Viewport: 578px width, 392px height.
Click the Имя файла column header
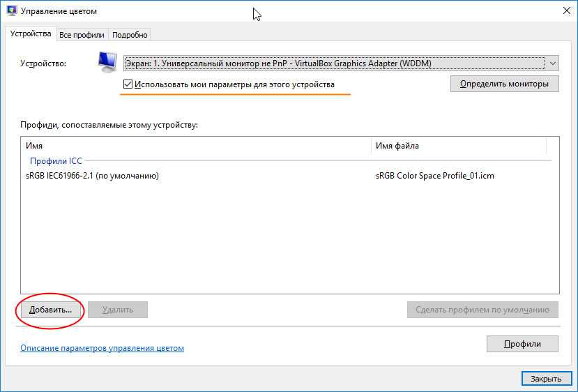[x=458, y=146]
